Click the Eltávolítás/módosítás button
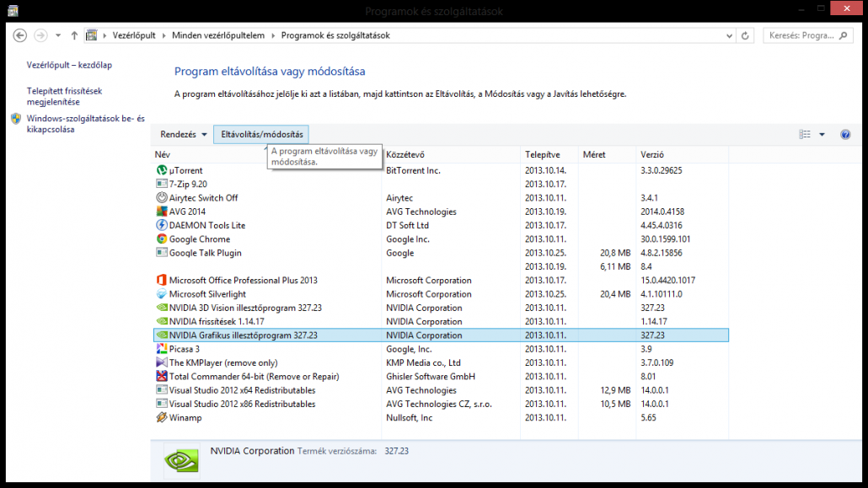This screenshot has height=488, width=868. pyautogui.click(x=262, y=135)
